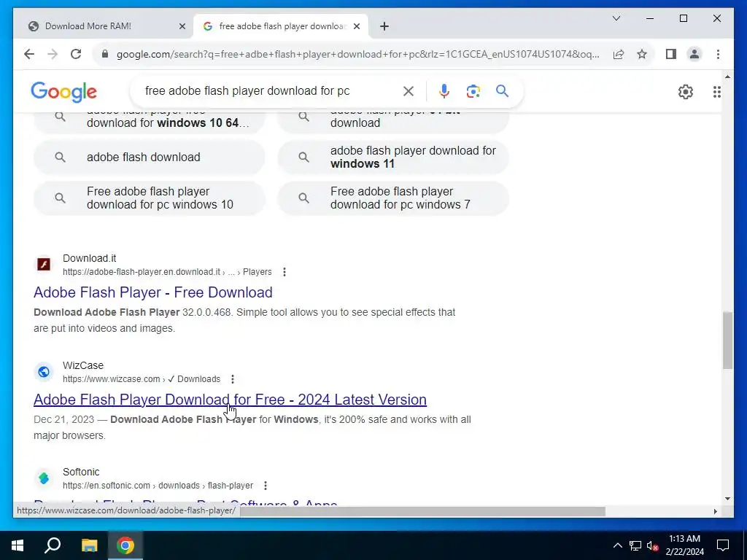Clear the search box with the X
This screenshot has width=747, height=560.
pyautogui.click(x=409, y=91)
